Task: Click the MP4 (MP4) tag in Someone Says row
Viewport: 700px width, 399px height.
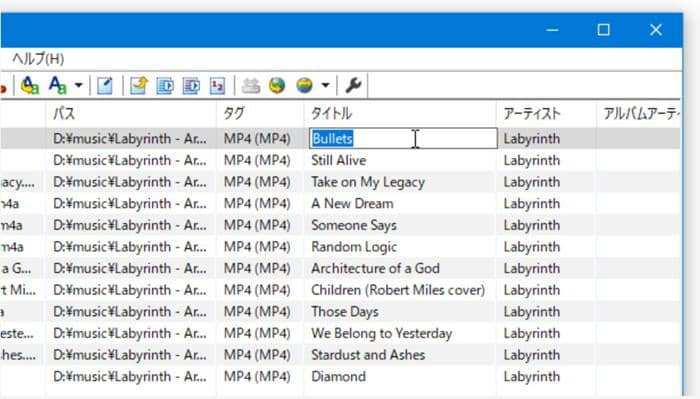Action: tap(257, 225)
